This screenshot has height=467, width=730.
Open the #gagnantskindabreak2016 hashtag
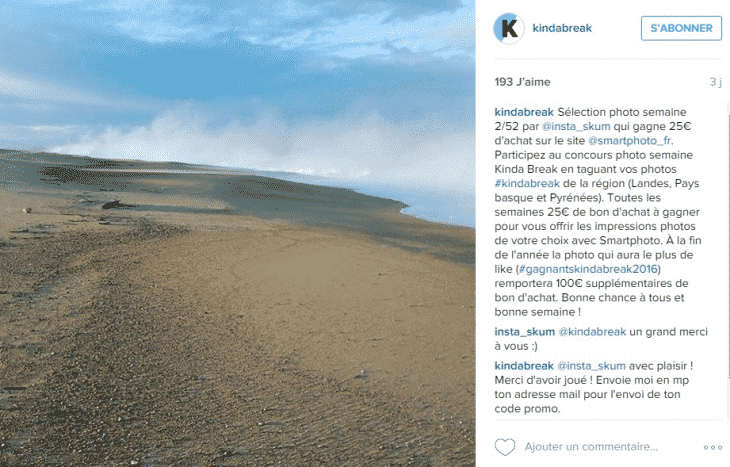click(x=588, y=269)
